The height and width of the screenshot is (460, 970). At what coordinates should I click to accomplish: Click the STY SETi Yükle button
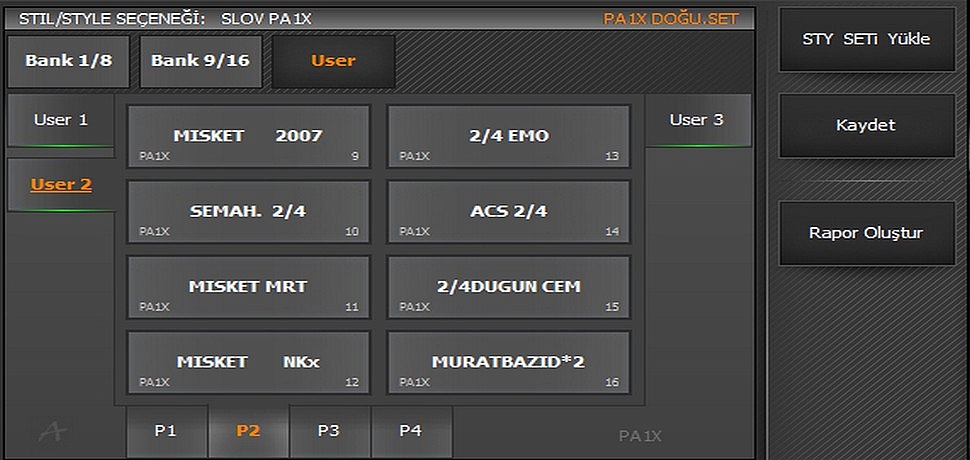point(866,40)
